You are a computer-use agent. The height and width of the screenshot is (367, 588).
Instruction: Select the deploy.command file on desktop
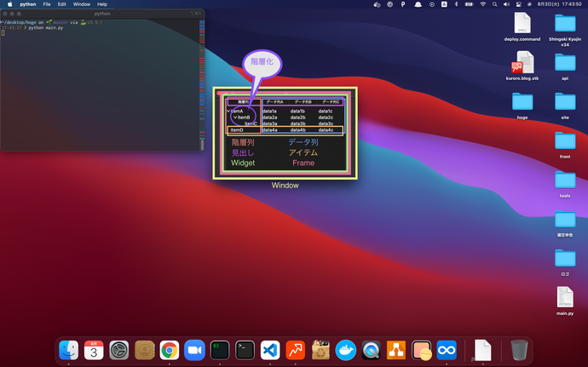point(522,26)
